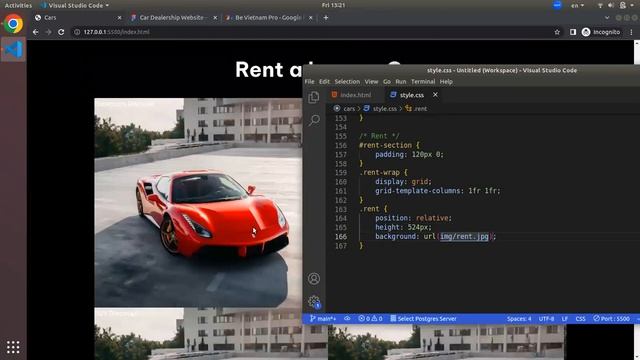Close the Cars browser tab
640x360 pixels.
119,18
